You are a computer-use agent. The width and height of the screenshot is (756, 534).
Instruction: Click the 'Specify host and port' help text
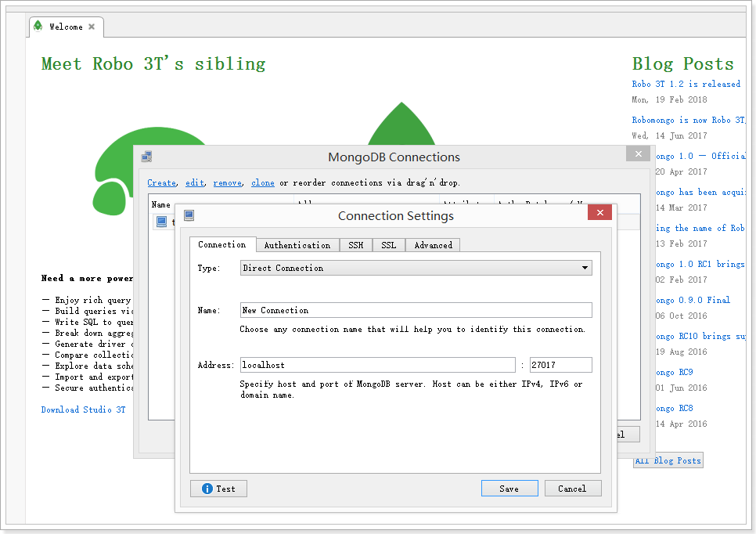412,389
